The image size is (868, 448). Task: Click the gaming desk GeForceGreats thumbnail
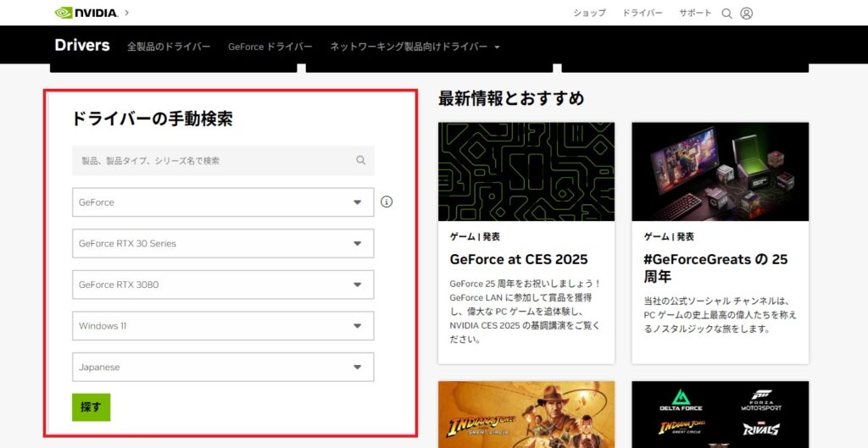(721, 171)
